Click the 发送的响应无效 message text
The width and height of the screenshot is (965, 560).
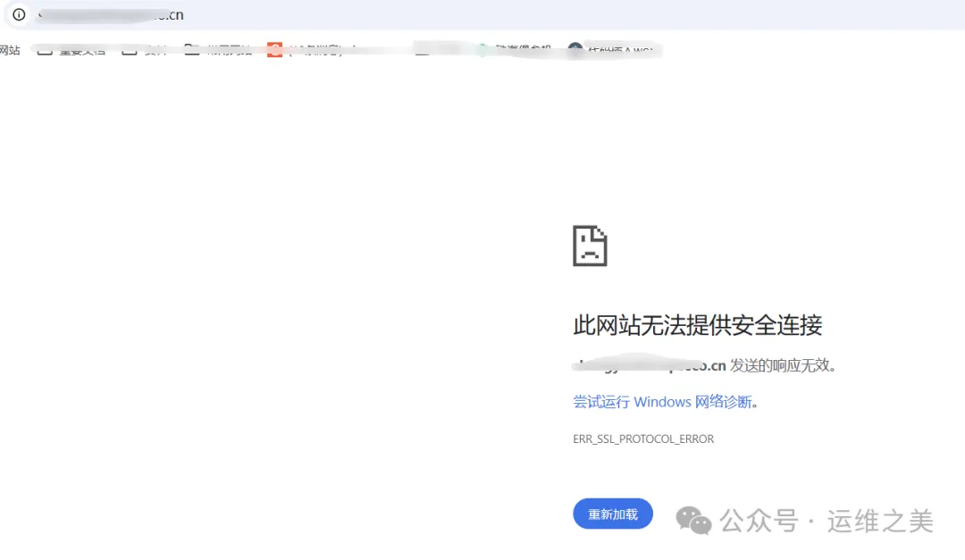click(783, 365)
